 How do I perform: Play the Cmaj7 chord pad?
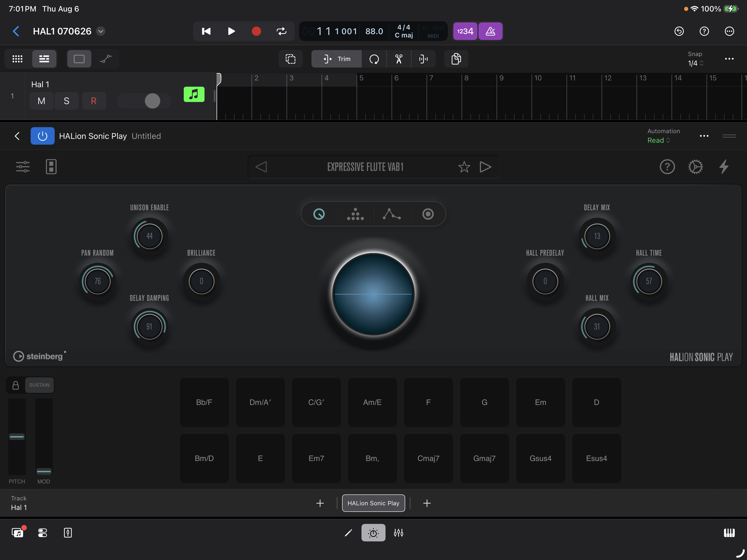point(428,458)
